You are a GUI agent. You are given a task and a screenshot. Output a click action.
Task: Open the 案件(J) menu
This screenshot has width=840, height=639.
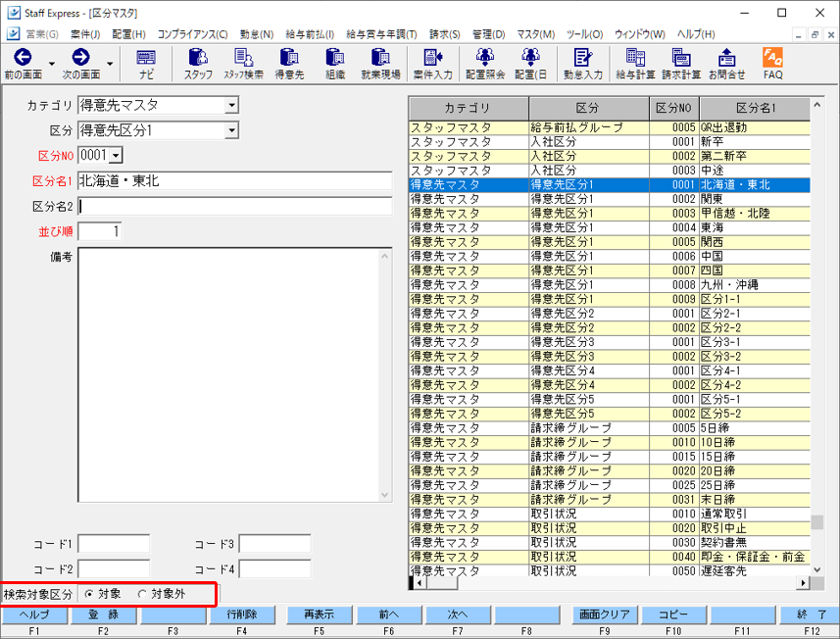pos(85,34)
